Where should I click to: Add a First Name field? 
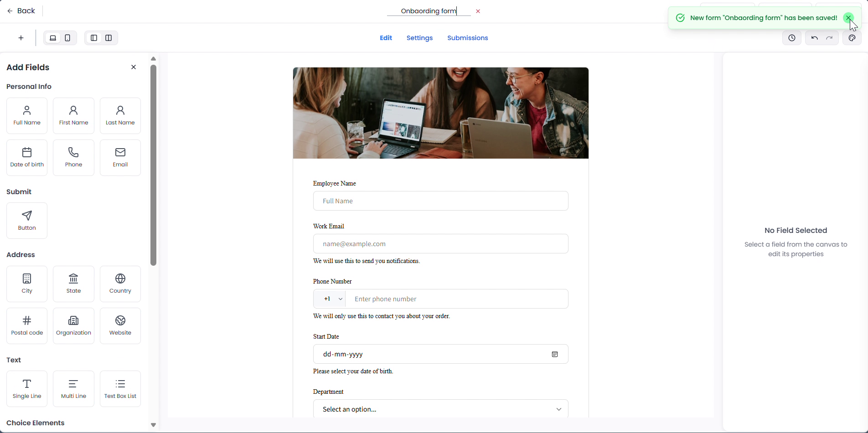tap(73, 116)
